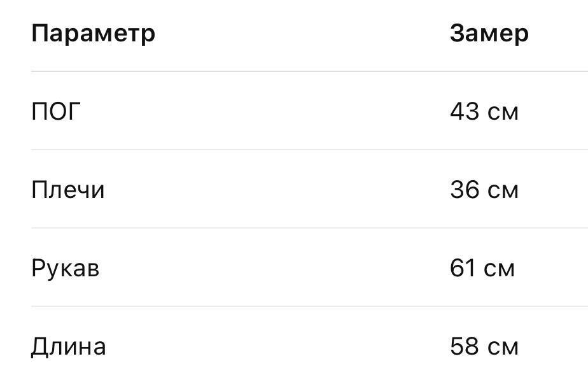Click the см unit after 58
Image resolution: width=588 pixels, height=389 pixels.
[x=503, y=348]
